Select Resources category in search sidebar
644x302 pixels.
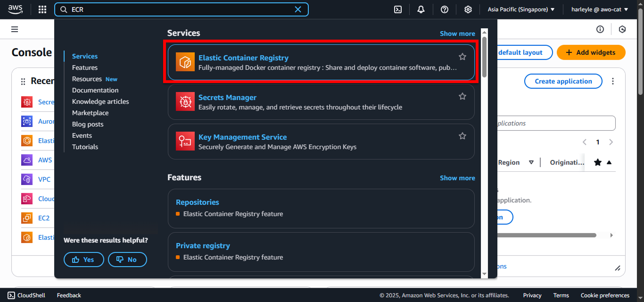(x=87, y=79)
